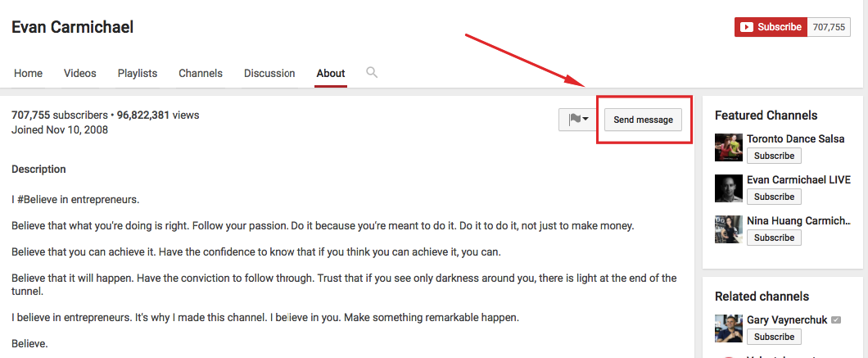Click the 'Joined Nov 10, 2008' text
The width and height of the screenshot is (868, 358).
(x=60, y=129)
